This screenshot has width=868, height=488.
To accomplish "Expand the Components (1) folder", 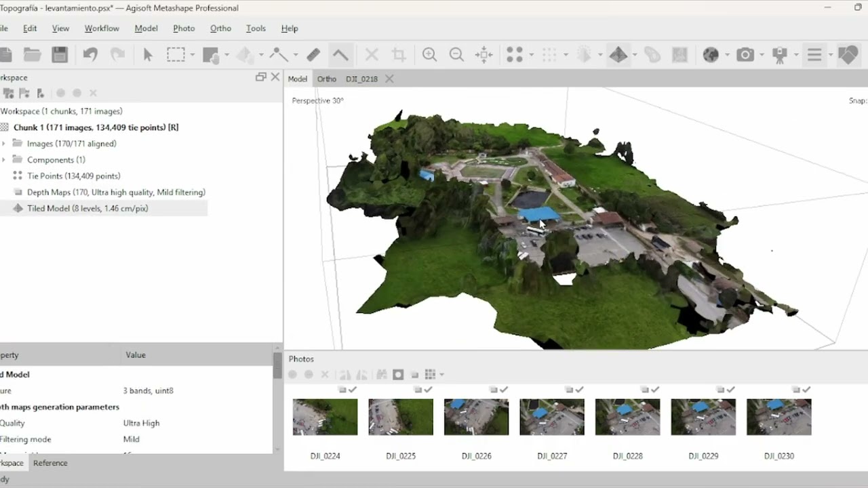I will (x=4, y=160).
